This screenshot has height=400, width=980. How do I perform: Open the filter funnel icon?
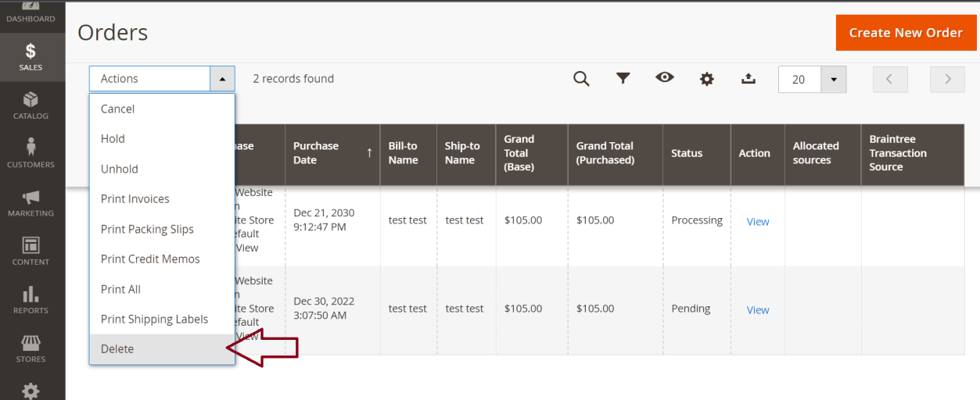pyautogui.click(x=623, y=79)
